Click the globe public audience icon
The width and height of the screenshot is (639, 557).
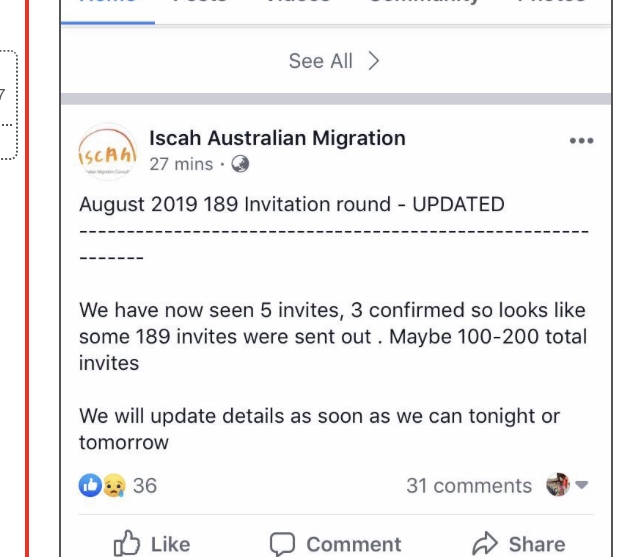tap(240, 164)
